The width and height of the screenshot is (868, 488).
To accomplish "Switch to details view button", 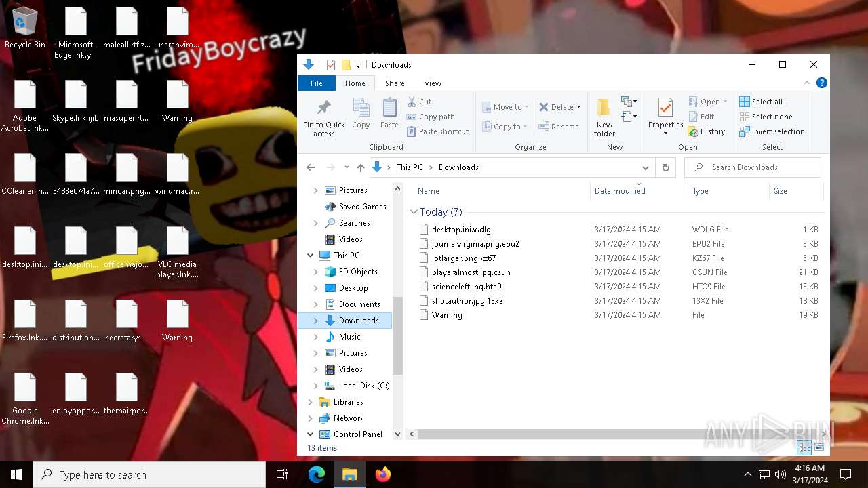I will [x=804, y=447].
